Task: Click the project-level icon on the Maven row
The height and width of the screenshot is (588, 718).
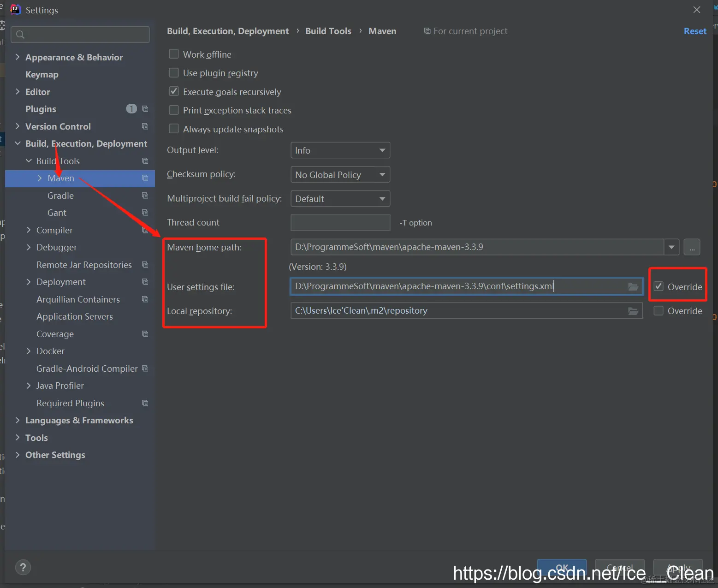Action: [x=145, y=178]
